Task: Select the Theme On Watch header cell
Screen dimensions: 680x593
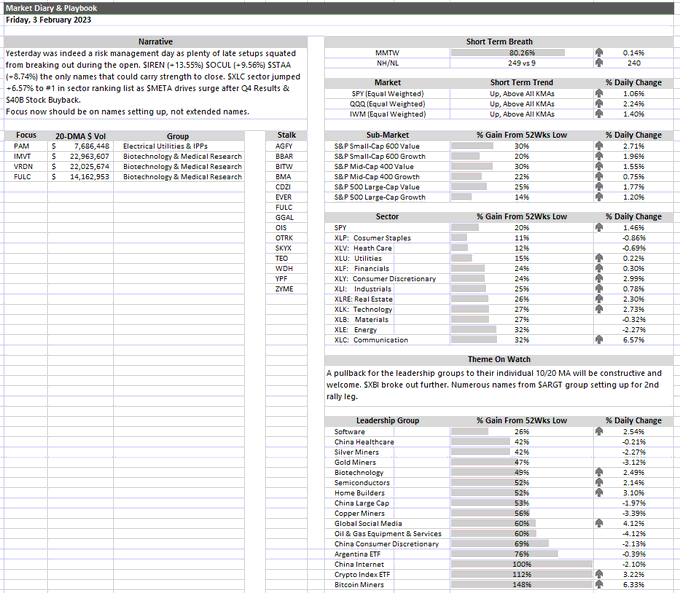Action: click(x=499, y=359)
